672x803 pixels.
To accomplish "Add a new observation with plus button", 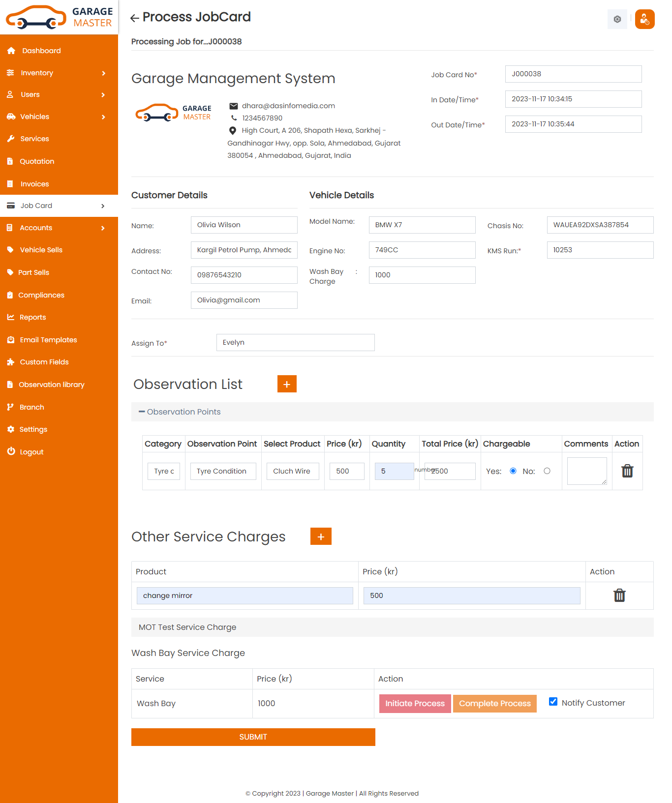I will click(287, 384).
